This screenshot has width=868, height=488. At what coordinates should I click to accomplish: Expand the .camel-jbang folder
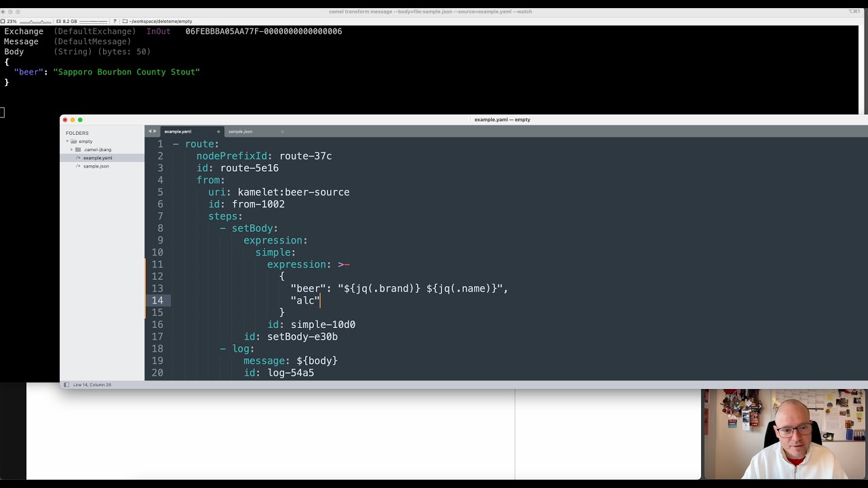71,150
